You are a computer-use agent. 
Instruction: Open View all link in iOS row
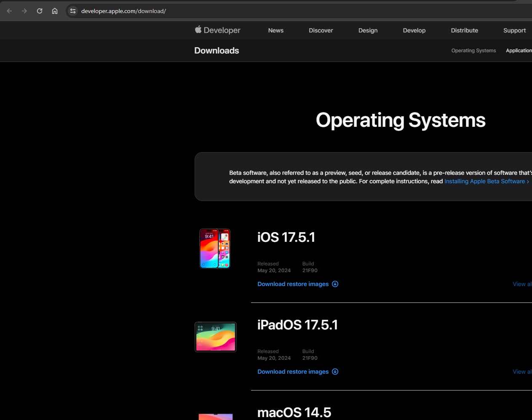[x=522, y=284]
